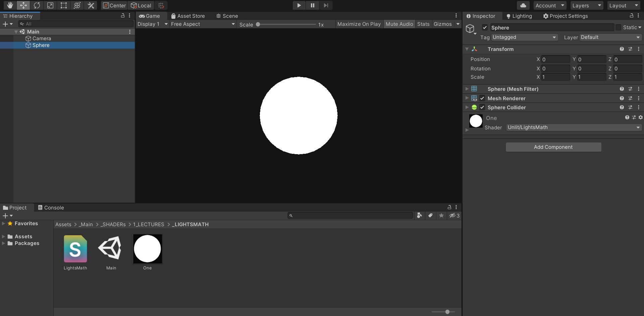The width and height of the screenshot is (644, 316).
Task: Open the Layers dropdown
Action: 587,5
